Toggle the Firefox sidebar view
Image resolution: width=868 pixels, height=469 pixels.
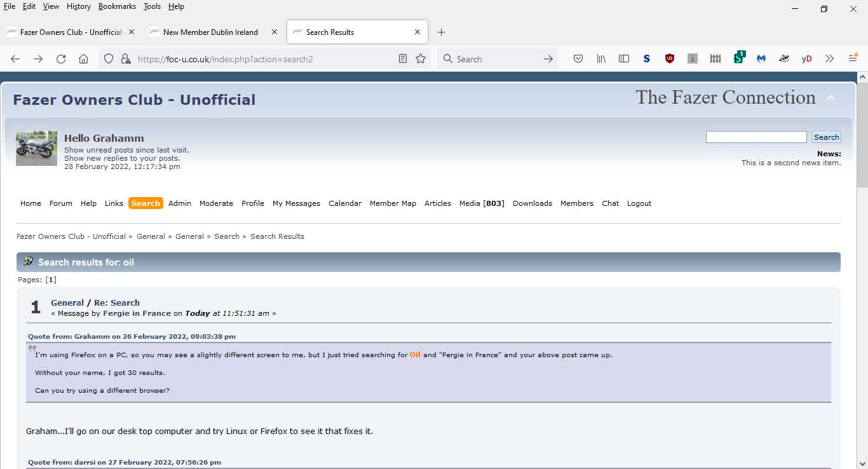click(x=624, y=59)
